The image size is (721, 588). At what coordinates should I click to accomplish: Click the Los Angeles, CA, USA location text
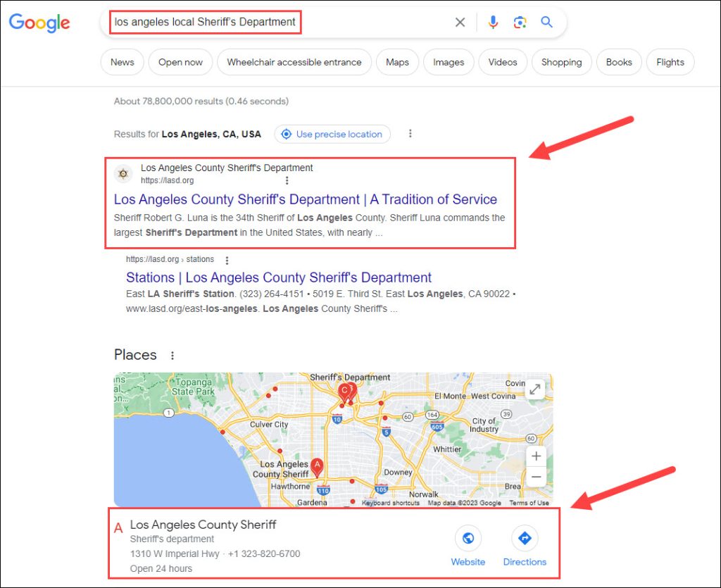(211, 135)
